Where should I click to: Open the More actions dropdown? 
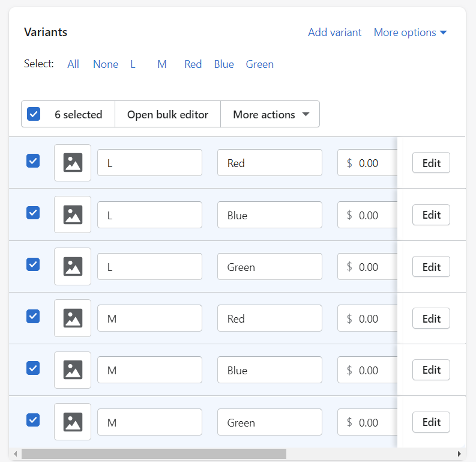(270, 114)
